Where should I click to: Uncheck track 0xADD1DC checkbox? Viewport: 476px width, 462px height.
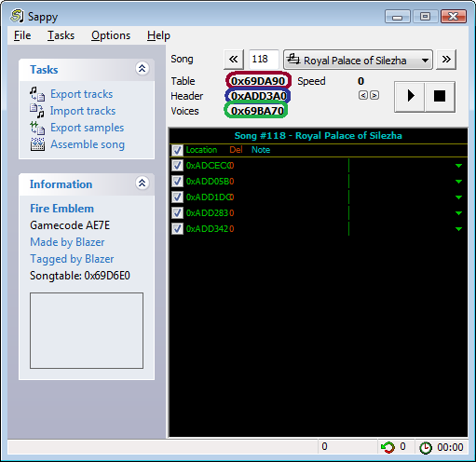pyautogui.click(x=177, y=197)
